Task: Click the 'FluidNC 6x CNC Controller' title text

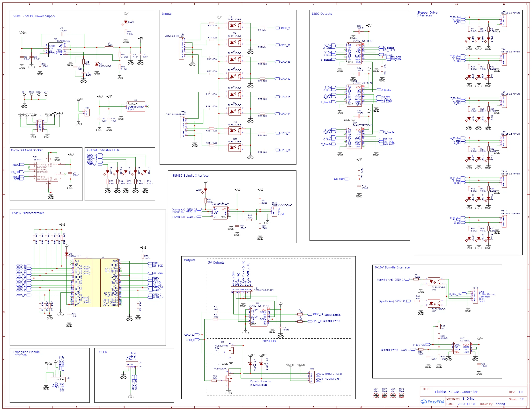Action: pos(456,392)
